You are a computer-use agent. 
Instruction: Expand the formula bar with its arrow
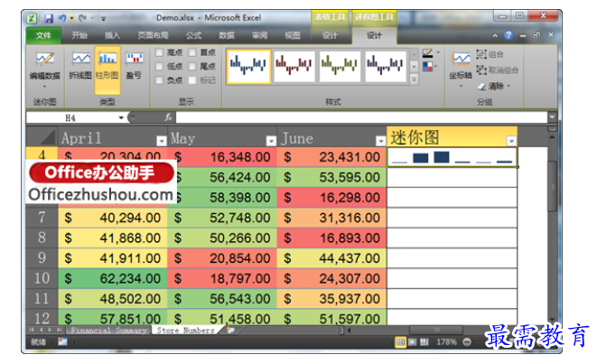pos(553,117)
